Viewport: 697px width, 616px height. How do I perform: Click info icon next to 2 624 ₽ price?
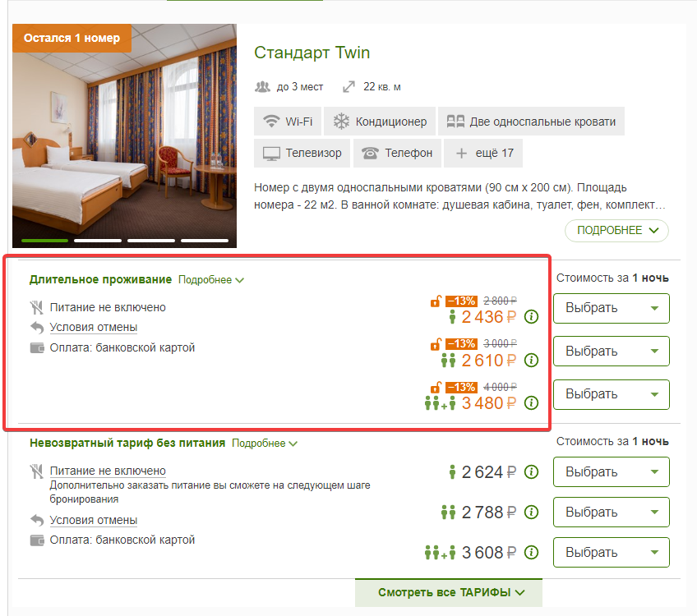tap(531, 471)
